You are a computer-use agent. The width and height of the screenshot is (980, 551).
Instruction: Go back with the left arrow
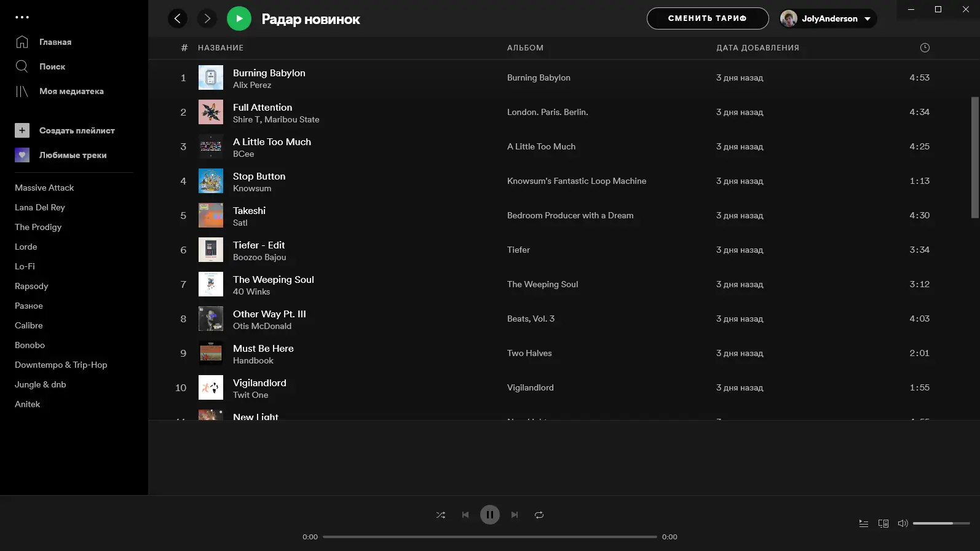pos(178,18)
